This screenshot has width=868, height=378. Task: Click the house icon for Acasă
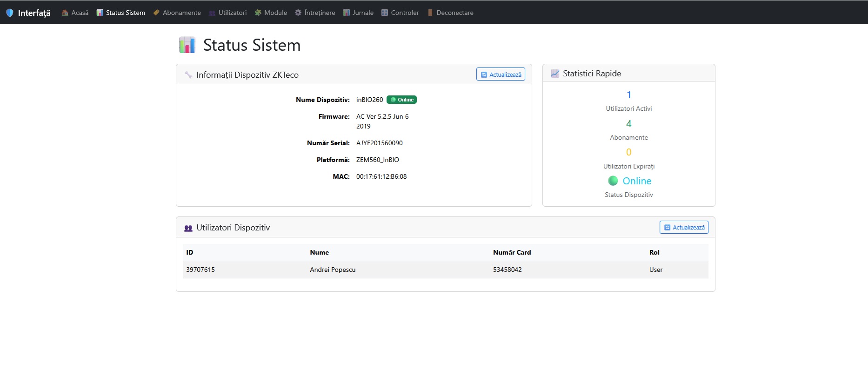(65, 13)
